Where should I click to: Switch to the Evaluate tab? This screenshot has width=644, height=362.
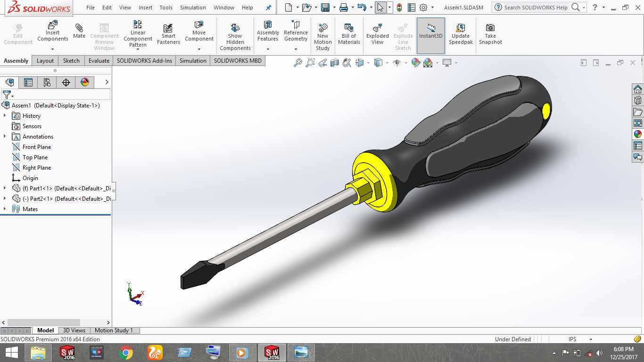[x=99, y=61]
